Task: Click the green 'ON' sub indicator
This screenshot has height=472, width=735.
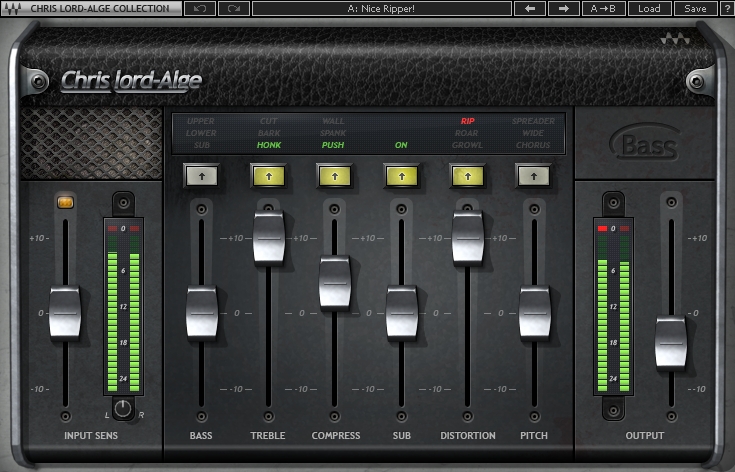Action: pos(401,145)
